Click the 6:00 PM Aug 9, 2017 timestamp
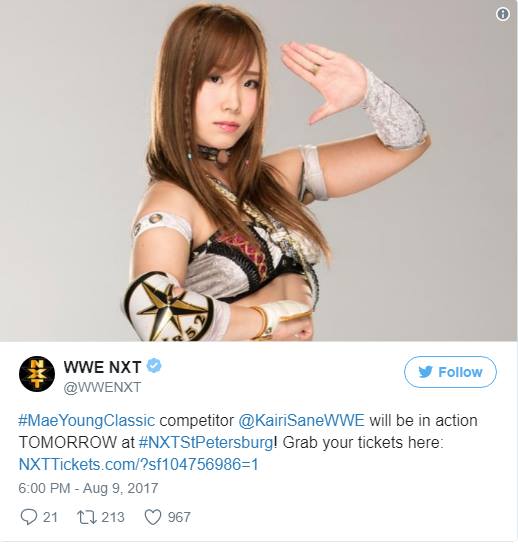The height and width of the screenshot is (544, 518). (88, 489)
